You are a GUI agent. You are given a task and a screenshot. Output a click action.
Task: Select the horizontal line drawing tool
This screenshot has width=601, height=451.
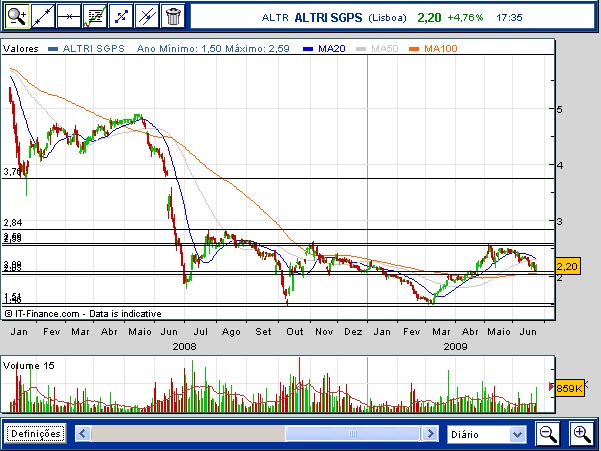click(69, 16)
